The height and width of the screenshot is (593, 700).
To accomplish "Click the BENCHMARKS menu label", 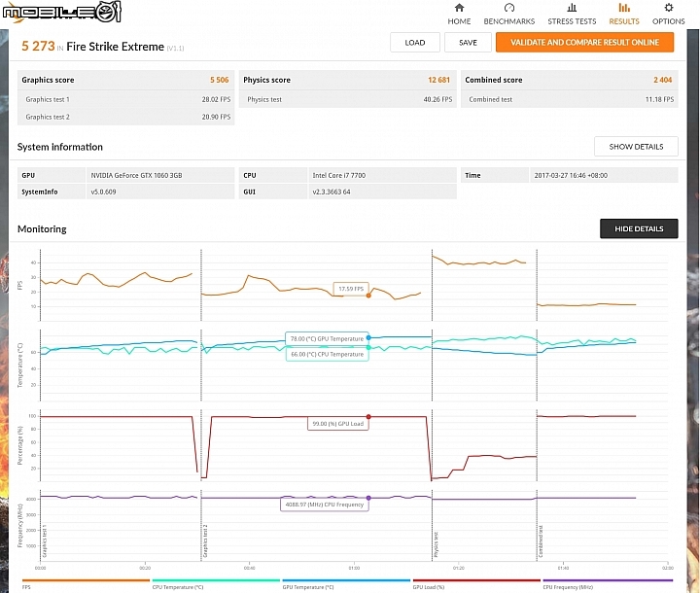I will (x=508, y=21).
